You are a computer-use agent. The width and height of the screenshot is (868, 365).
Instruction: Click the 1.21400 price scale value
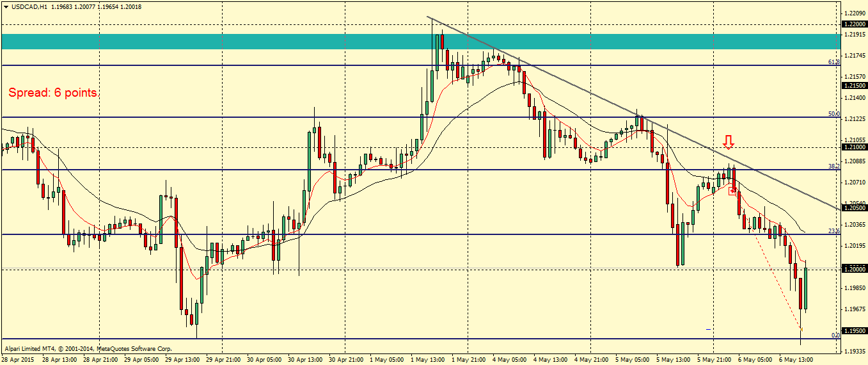coord(855,97)
